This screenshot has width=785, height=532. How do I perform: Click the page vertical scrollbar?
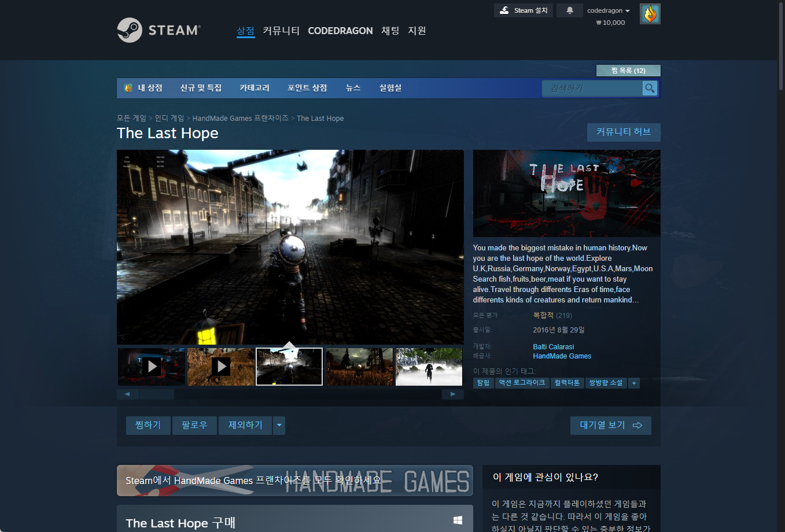781,46
